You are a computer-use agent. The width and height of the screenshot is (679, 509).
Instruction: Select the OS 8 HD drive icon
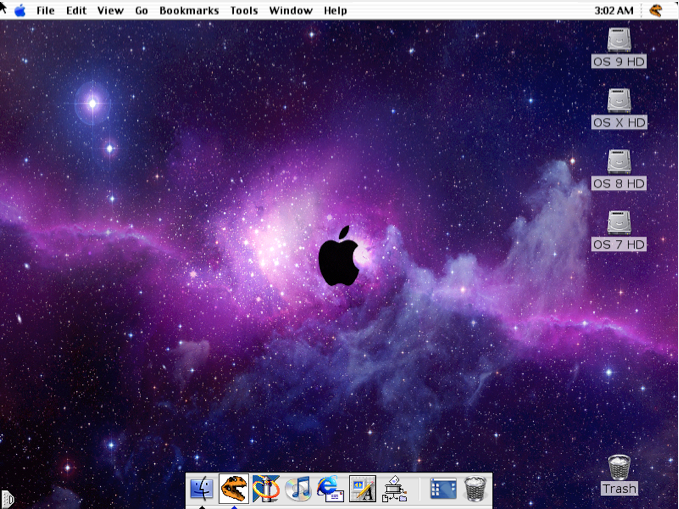619,162
